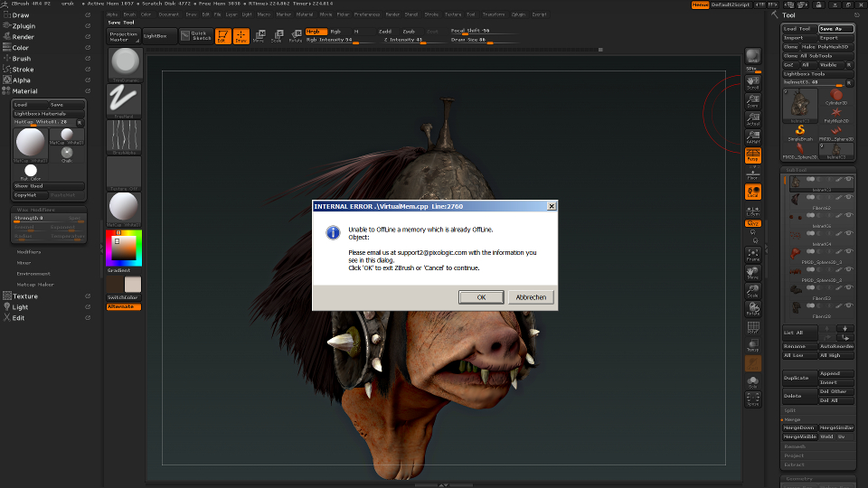
Task: Toggle visibility eye of Fibers62 subtool
Action: coord(849,198)
